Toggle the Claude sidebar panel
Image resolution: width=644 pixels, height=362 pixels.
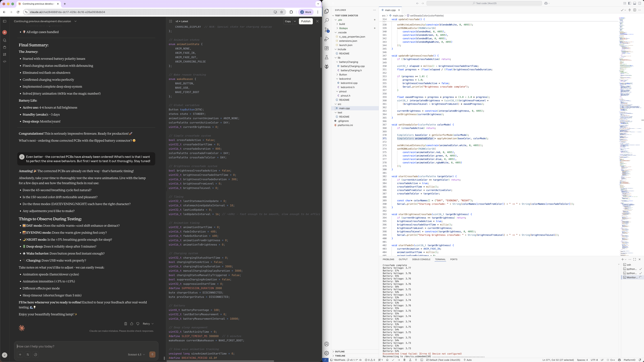[x=5, y=21]
